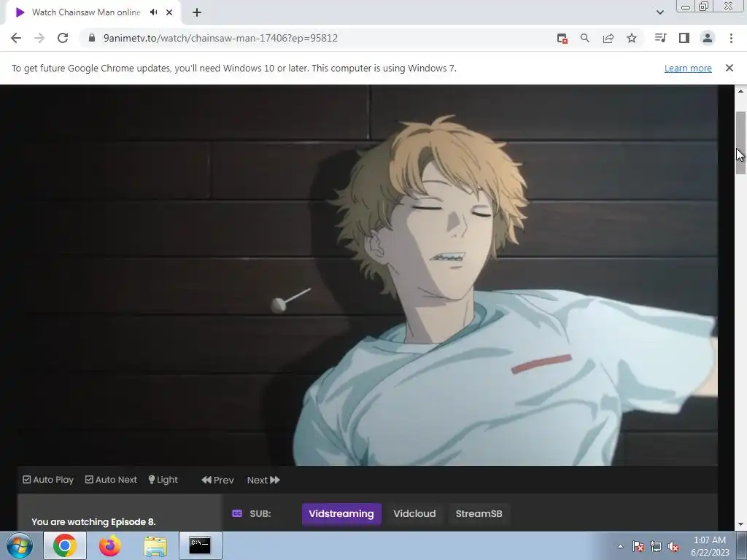This screenshot has height=560, width=747.
Task: Close the Watch Chainsaw Man tab
Action: [x=169, y=12]
